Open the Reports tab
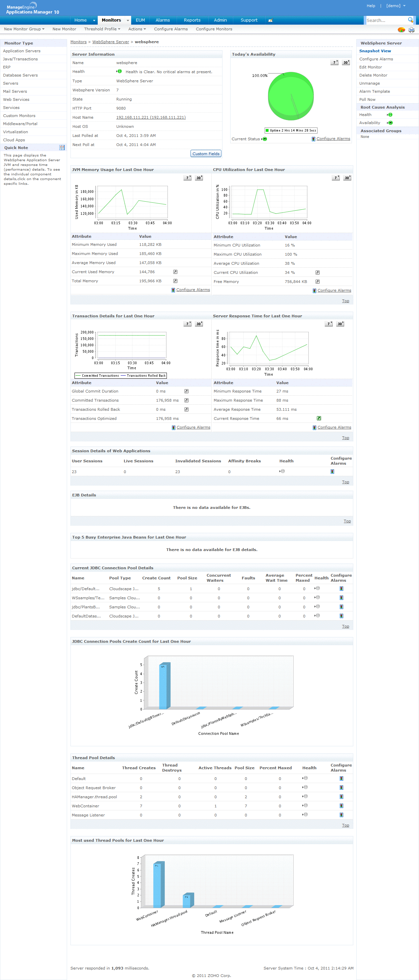This screenshot has height=980, width=419. [x=192, y=20]
